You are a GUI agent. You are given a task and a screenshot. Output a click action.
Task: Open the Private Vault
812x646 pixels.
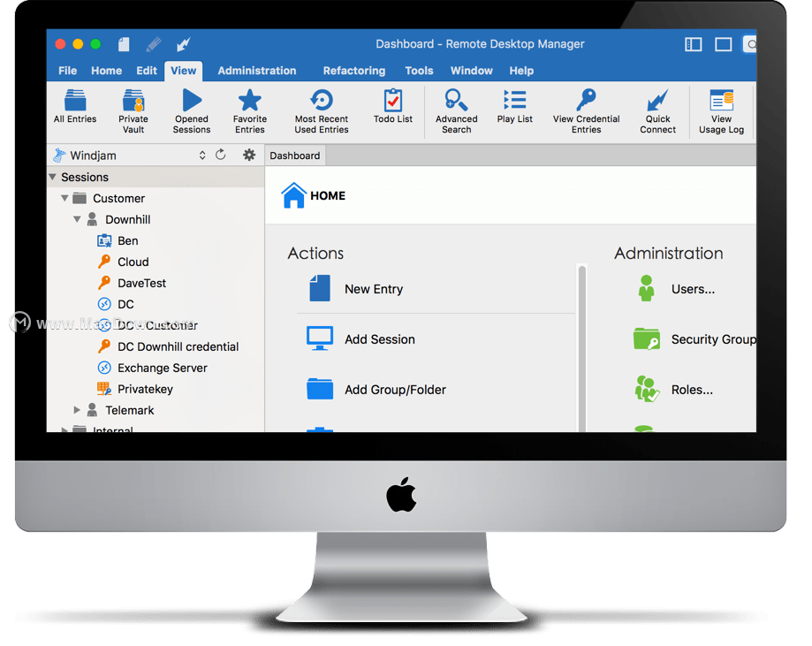(x=133, y=109)
